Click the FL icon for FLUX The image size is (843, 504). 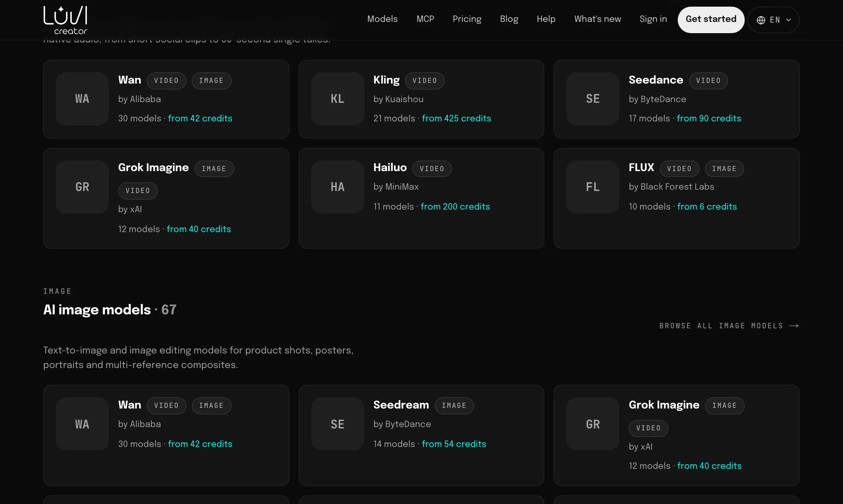592,187
